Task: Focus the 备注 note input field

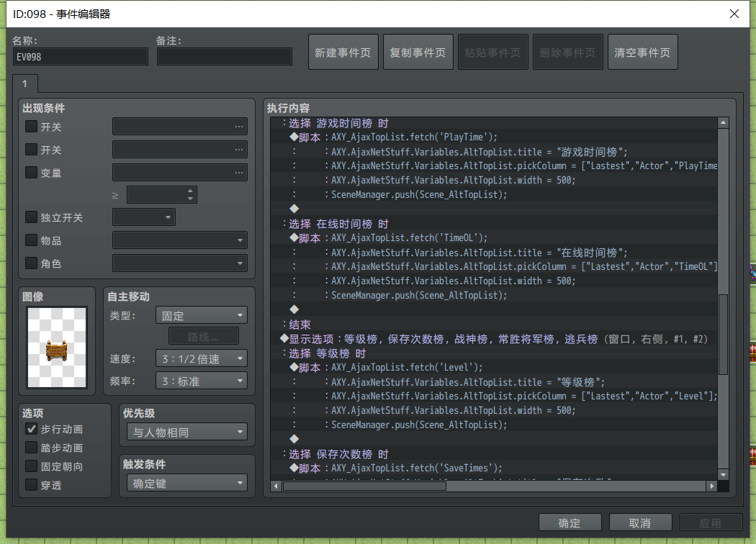Action: tap(225, 57)
